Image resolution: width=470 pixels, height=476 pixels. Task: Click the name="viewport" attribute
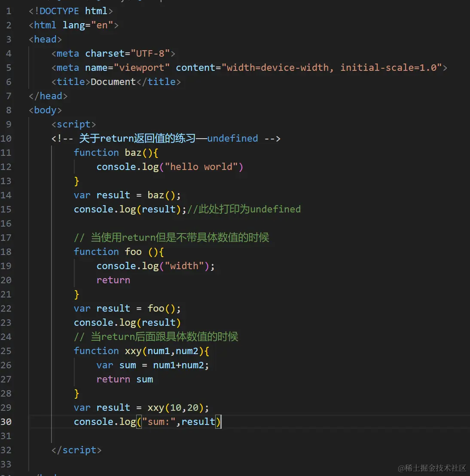(127, 68)
